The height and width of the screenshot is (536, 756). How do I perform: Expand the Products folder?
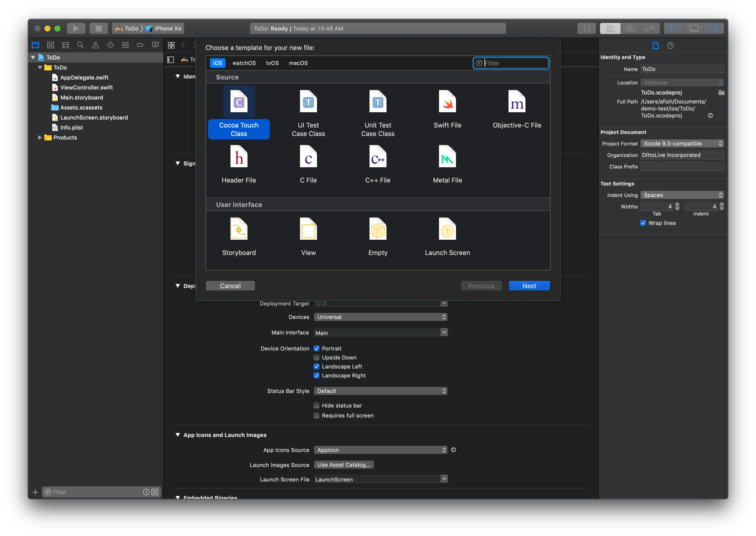click(39, 138)
